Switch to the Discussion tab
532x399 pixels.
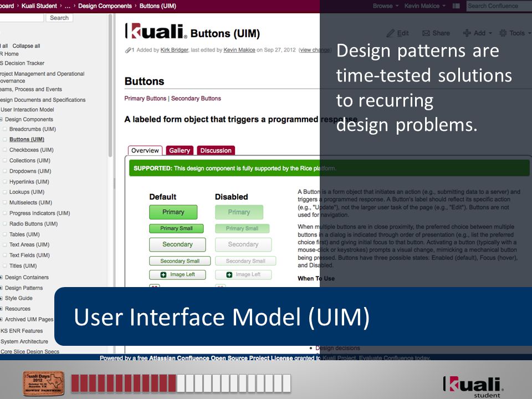(x=216, y=150)
